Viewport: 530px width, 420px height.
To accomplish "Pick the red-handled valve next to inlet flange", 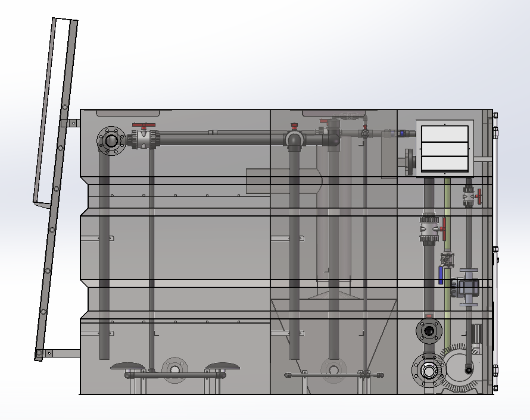I will point(144,136).
